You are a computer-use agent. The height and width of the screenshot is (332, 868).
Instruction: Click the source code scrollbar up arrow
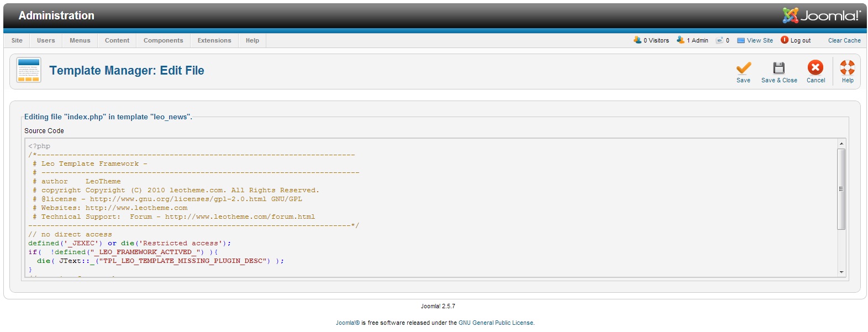[841, 144]
